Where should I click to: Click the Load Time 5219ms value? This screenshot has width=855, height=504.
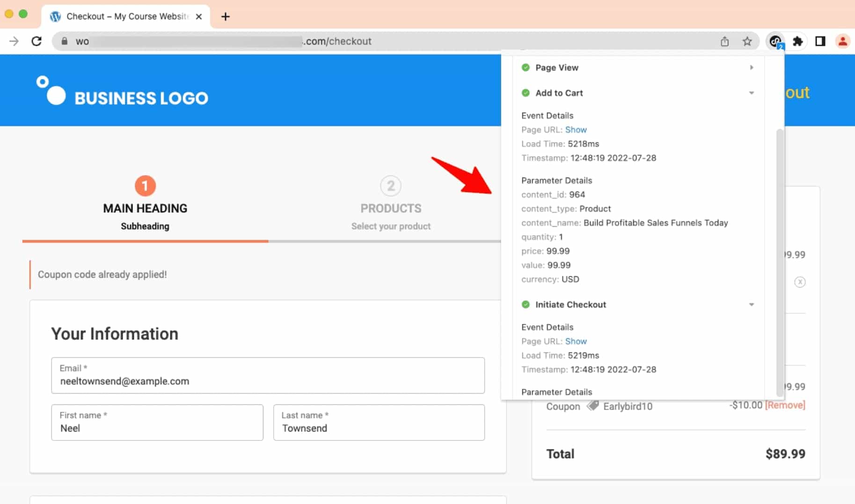583,355
